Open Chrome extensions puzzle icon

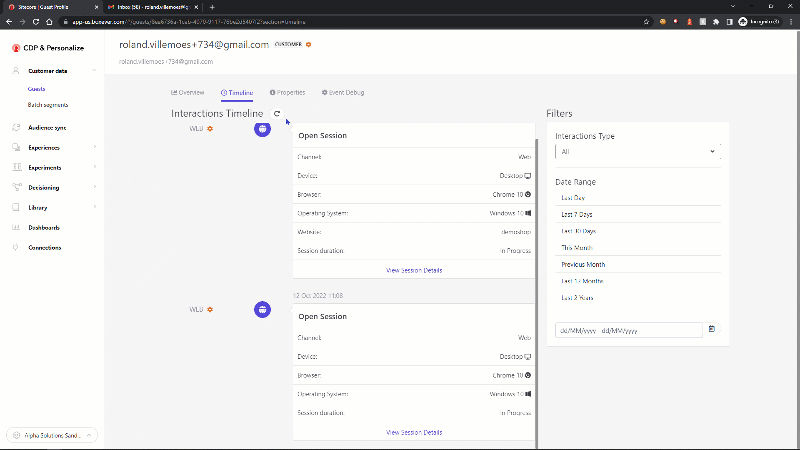click(716, 22)
